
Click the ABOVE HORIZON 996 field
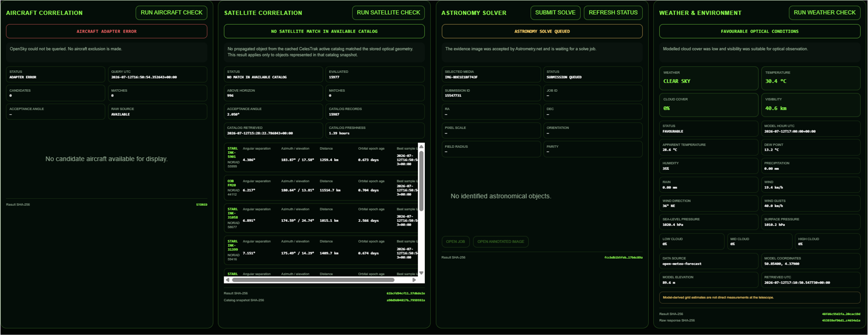(273, 93)
